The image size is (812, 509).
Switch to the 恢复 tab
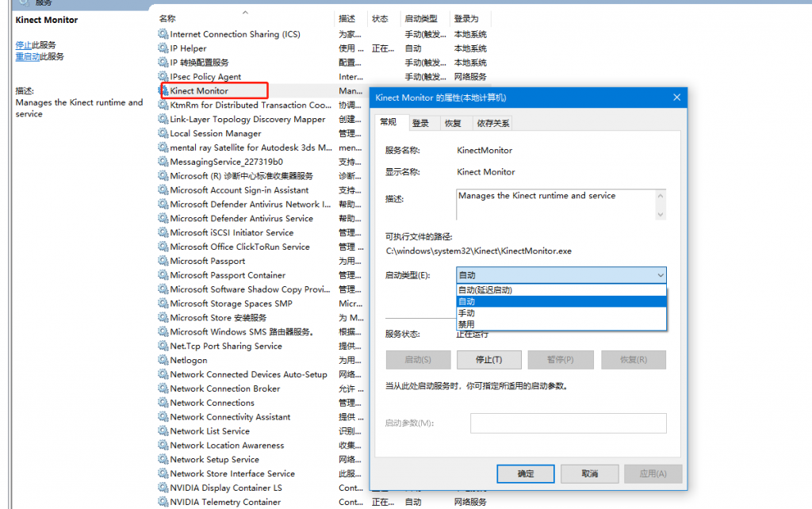(453, 123)
